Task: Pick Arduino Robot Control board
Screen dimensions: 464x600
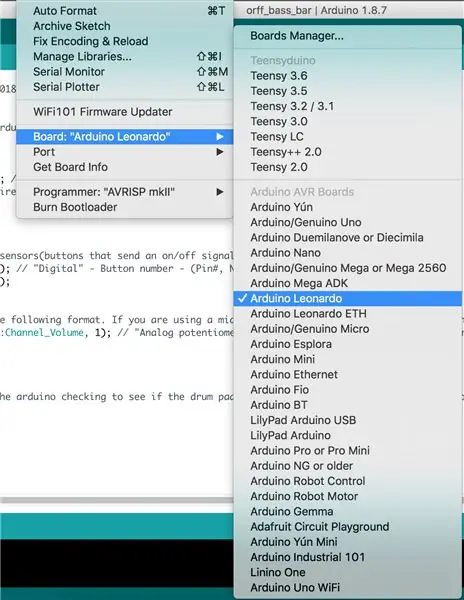Action: click(x=348, y=481)
